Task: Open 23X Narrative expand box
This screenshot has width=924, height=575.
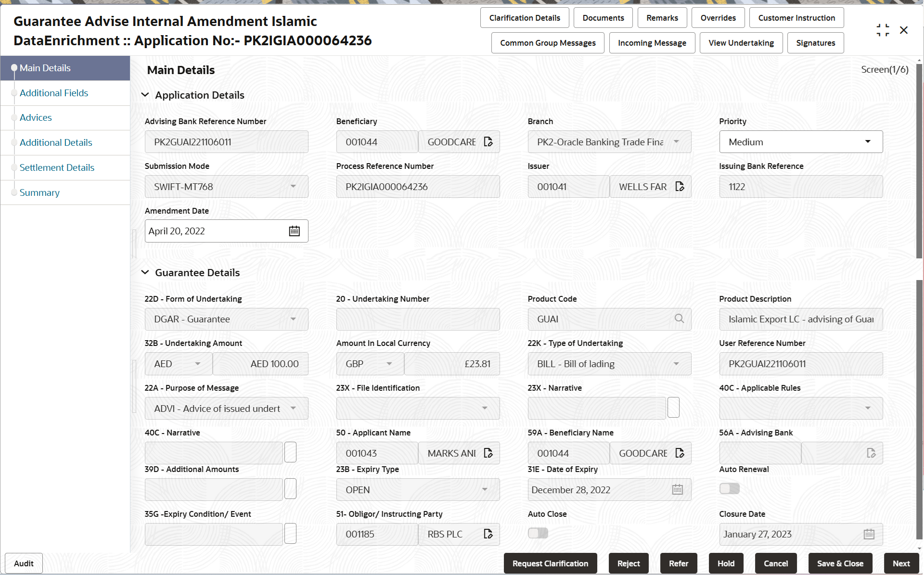Action: click(673, 408)
